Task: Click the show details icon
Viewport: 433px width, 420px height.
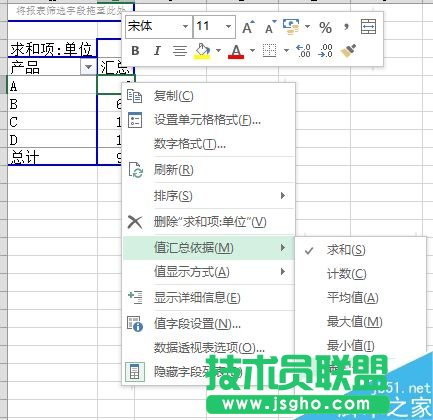Action: tap(135, 297)
